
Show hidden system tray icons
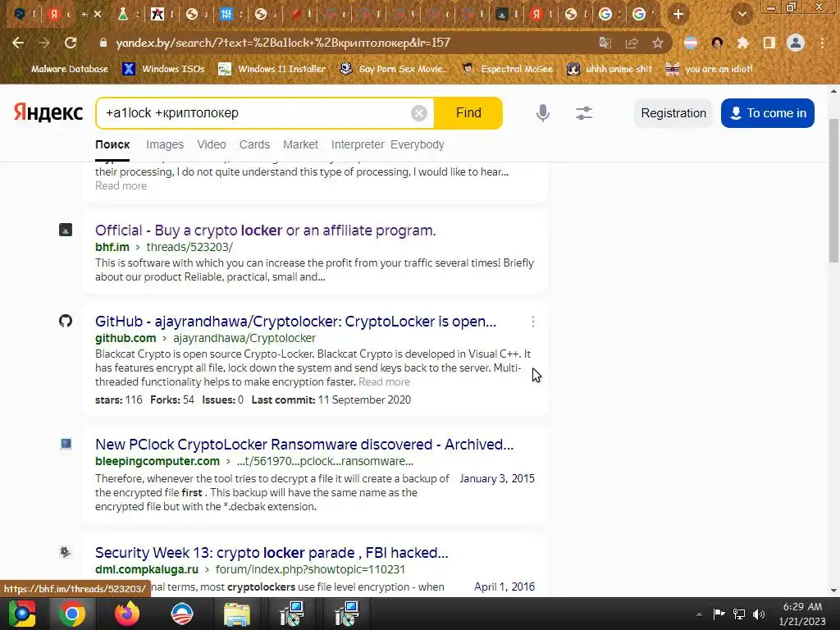pos(699,614)
